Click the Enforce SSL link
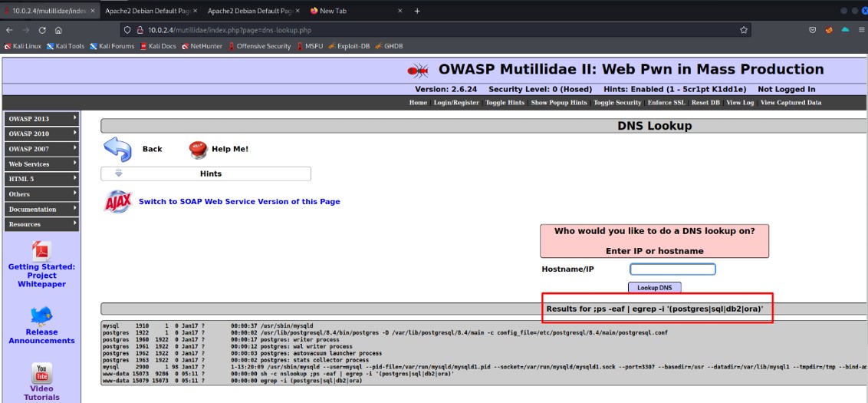Image resolution: width=868 pixels, height=403 pixels. click(x=666, y=103)
